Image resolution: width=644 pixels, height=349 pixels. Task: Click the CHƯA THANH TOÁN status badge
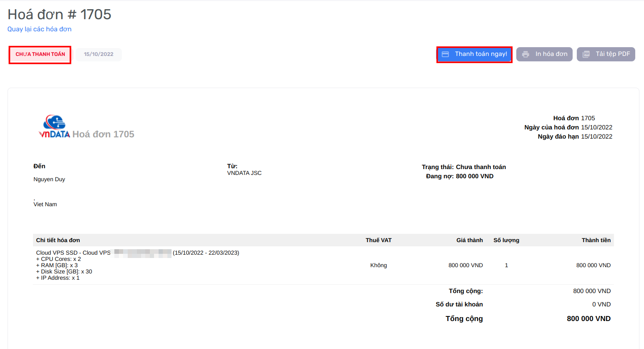tap(40, 55)
